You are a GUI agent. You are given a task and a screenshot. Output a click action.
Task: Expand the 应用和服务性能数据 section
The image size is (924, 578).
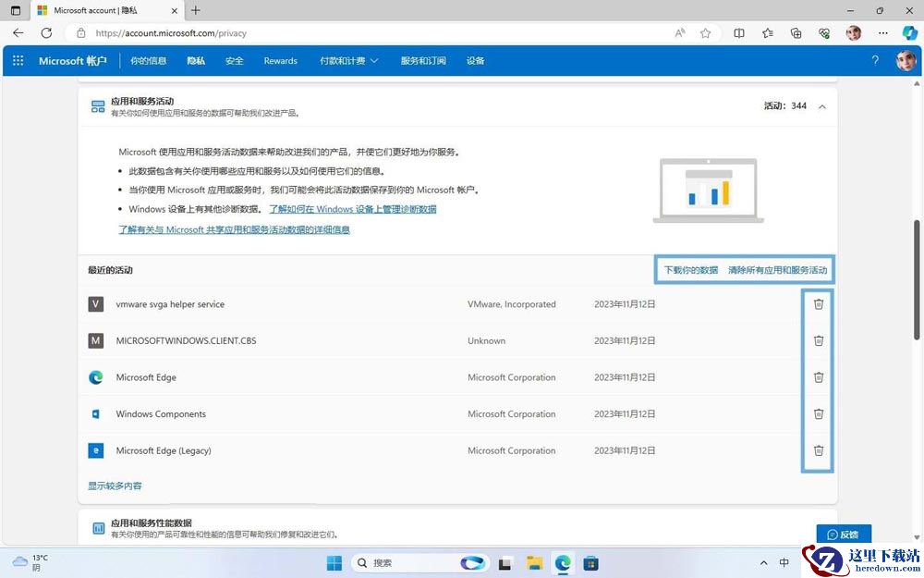click(x=457, y=528)
